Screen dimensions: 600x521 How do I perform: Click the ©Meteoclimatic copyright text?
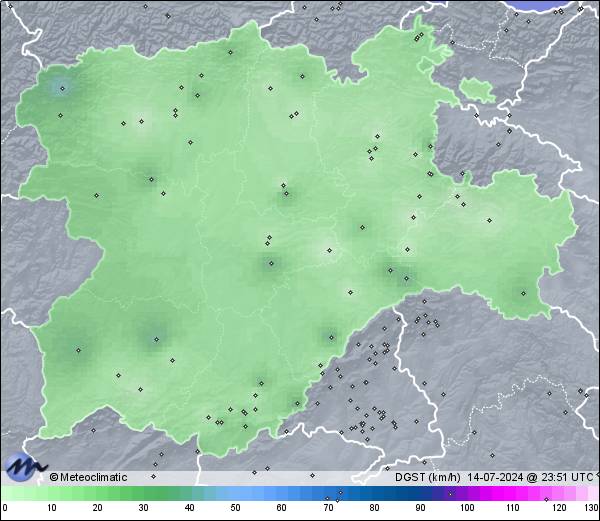(88, 477)
